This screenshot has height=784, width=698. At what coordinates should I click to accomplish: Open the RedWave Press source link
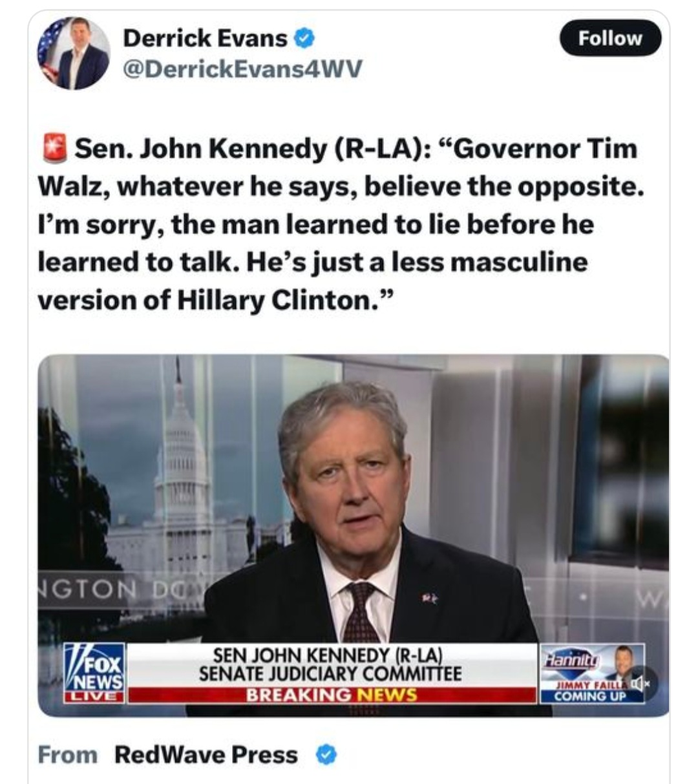tap(206, 754)
